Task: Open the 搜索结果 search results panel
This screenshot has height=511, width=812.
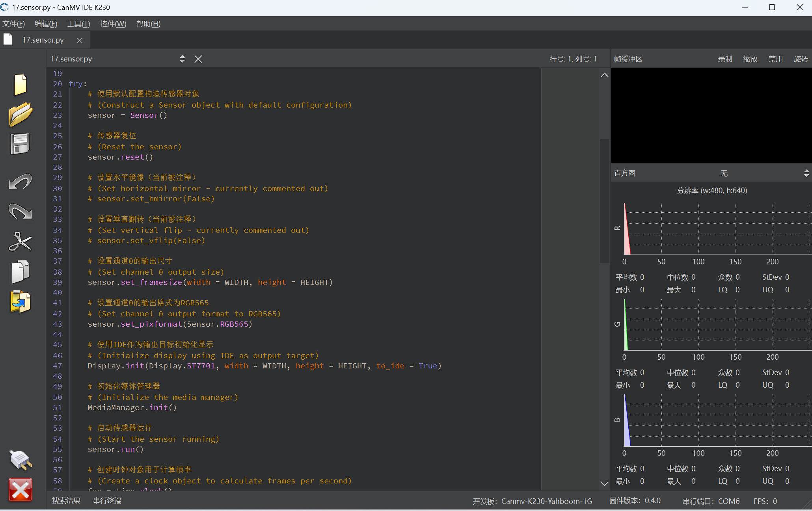Action: [66, 501]
